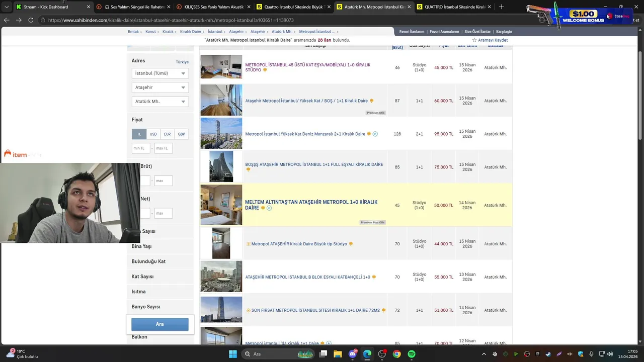Open the Yüksek Kat / BOŞ 1+1 listing
The width and height of the screenshot is (644, 362).
pyautogui.click(x=306, y=101)
